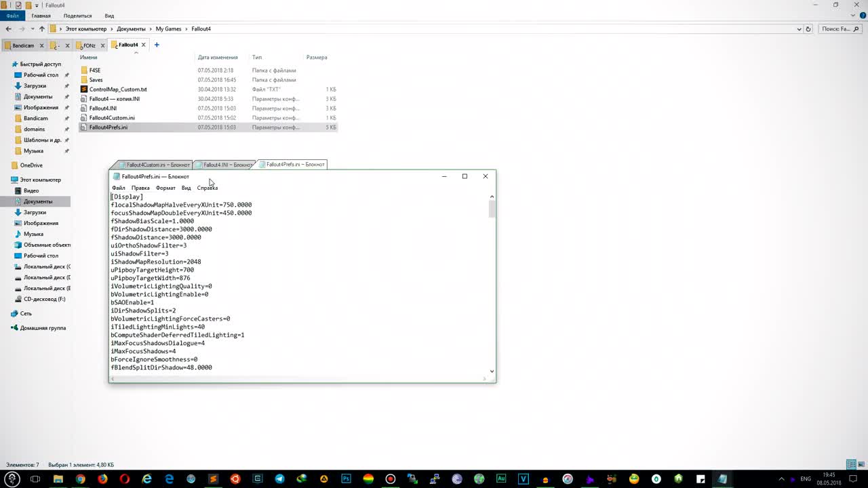Click Документы in the address breadcrumb
Screen dimensions: 868x488
click(x=131, y=29)
